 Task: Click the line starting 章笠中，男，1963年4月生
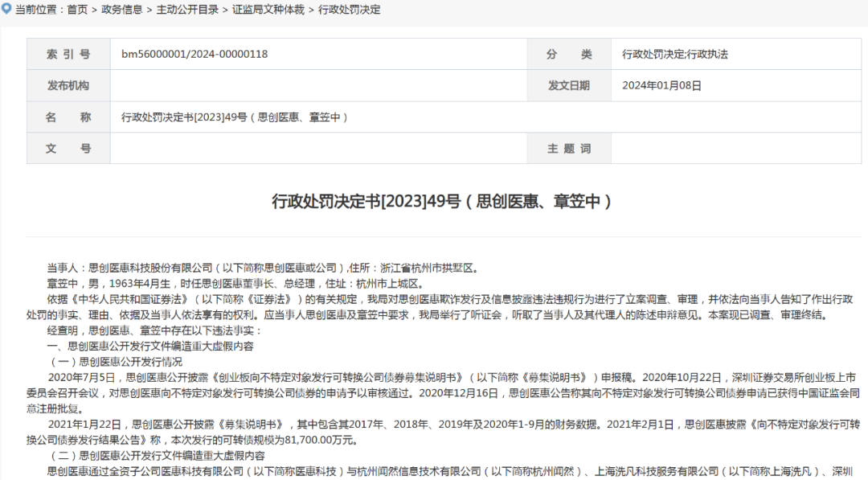pyautogui.click(x=236, y=284)
